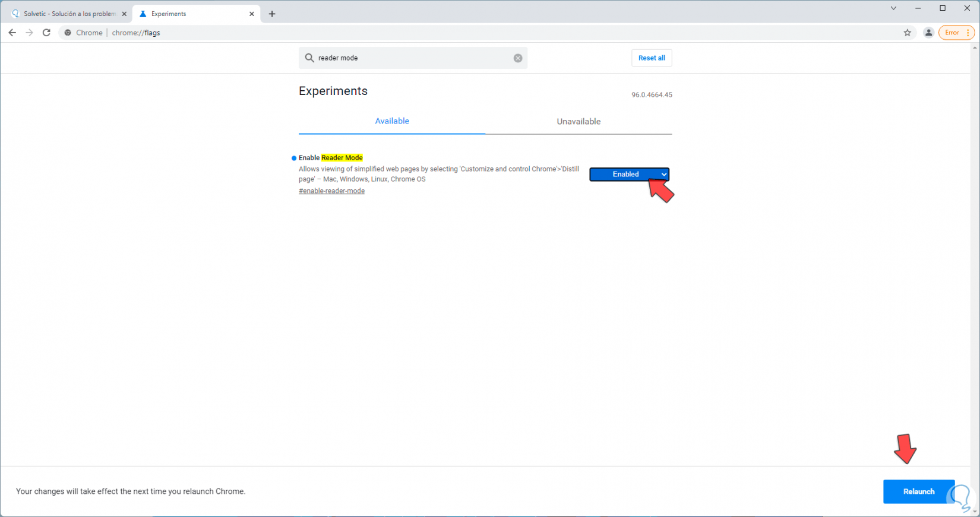The height and width of the screenshot is (517, 980).
Task: Open a new tab with the plus button
Action: tap(272, 14)
